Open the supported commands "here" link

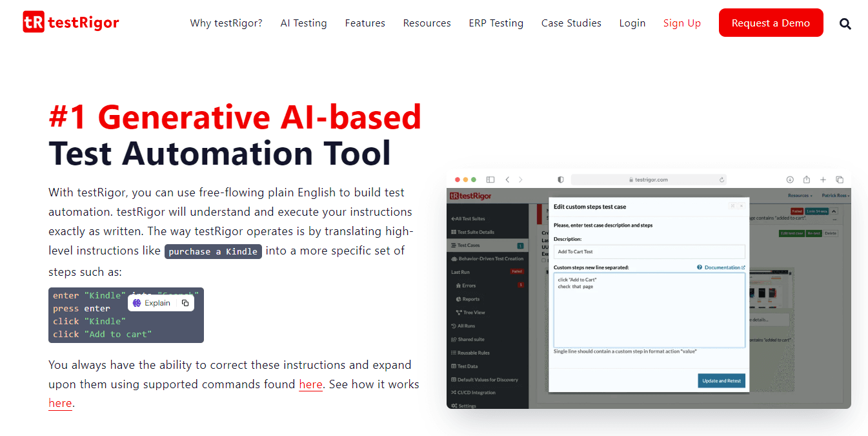pos(310,384)
